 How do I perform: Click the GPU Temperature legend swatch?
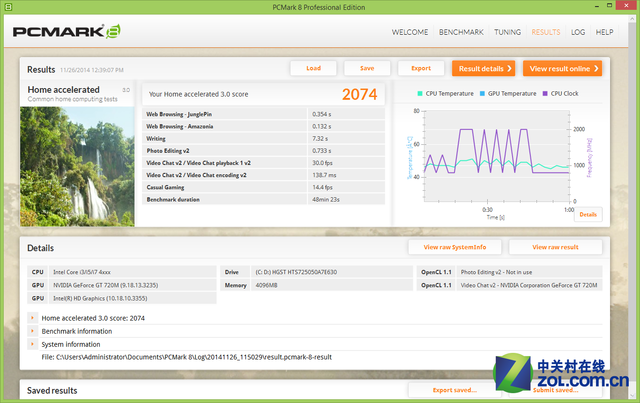point(482,94)
